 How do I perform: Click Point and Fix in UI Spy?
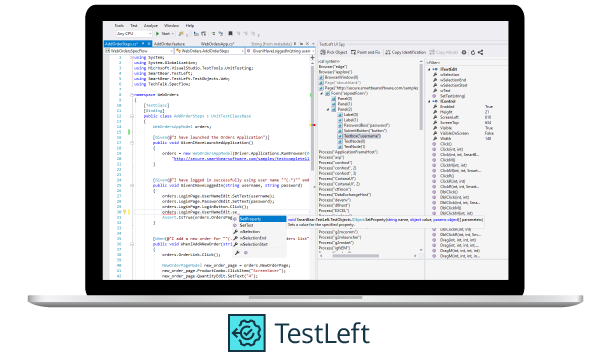pyautogui.click(x=365, y=52)
